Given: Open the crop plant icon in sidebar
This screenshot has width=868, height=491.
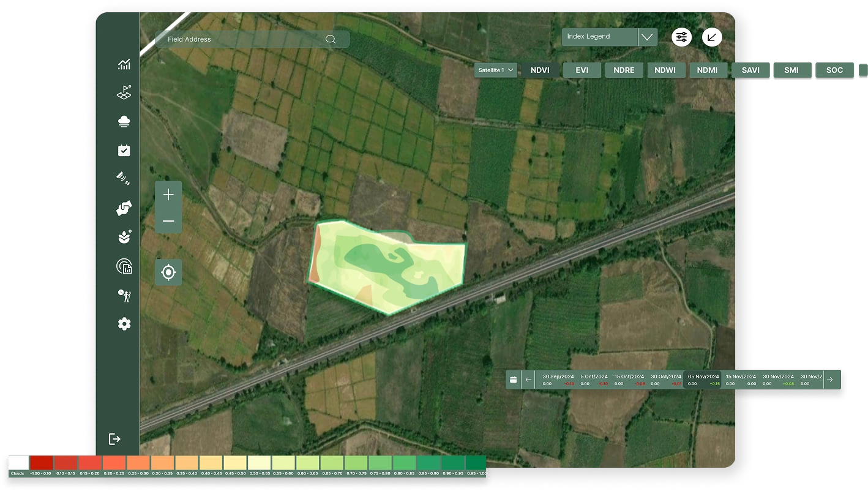Looking at the screenshot, I should [x=124, y=237].
